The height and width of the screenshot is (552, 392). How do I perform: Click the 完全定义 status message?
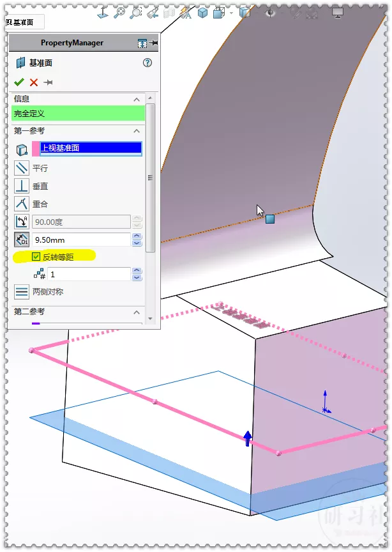tap(78, 113)
